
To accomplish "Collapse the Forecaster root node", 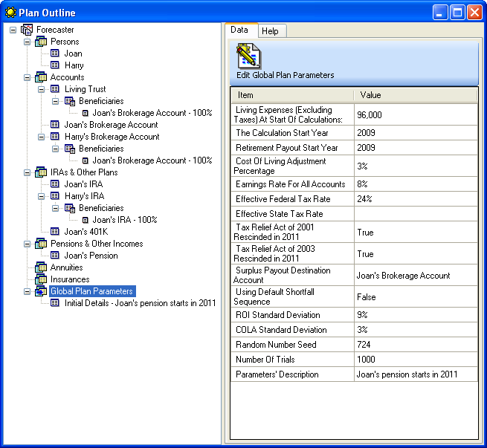I will click(13, 30).
